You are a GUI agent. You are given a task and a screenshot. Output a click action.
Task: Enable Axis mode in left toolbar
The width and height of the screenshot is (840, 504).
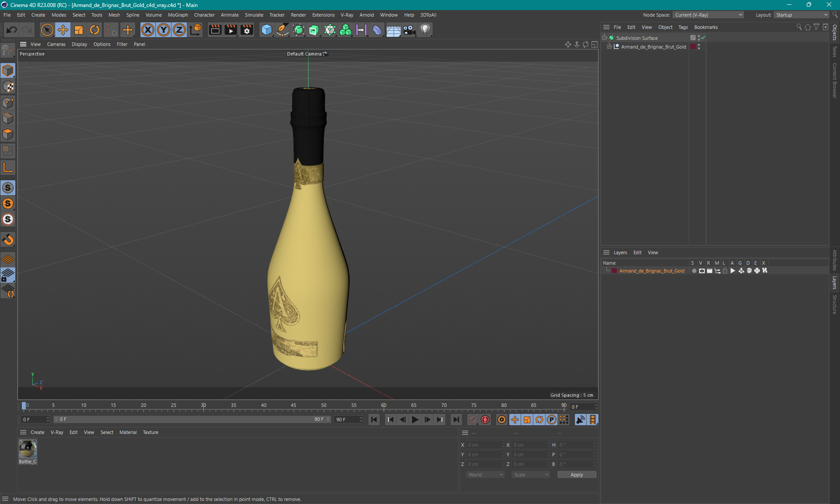(x=8, y=168)
